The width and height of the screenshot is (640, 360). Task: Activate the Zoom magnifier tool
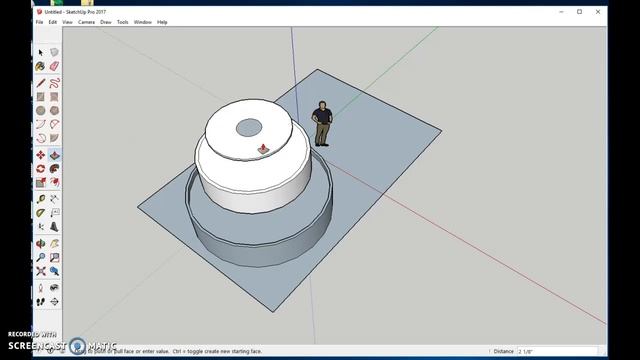coord(40,257)
